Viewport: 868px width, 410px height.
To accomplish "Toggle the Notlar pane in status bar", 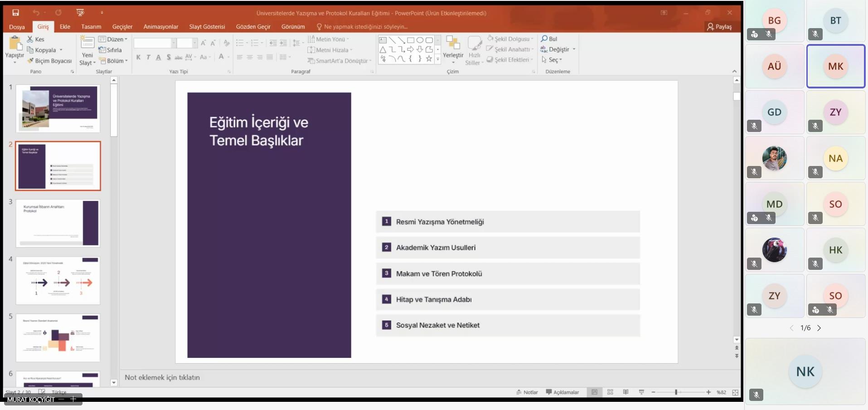I will (x=527, y=392).
